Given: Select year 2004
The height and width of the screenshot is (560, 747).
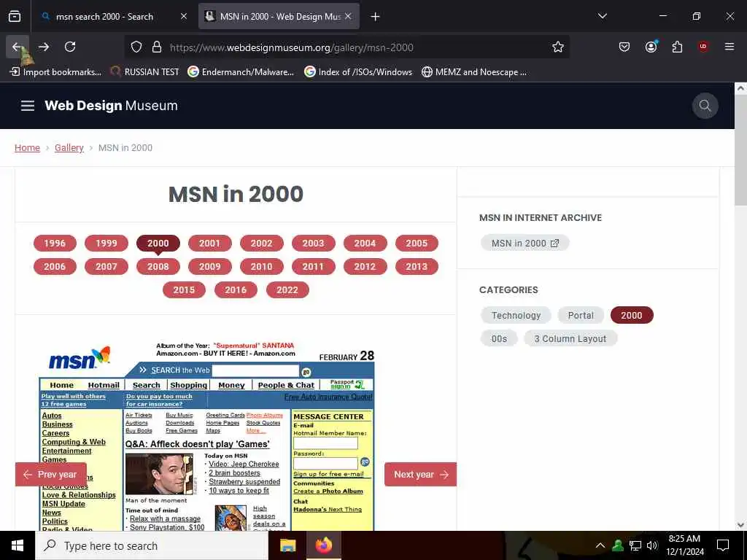Looking at the screenshot, I should coord(365,244).
